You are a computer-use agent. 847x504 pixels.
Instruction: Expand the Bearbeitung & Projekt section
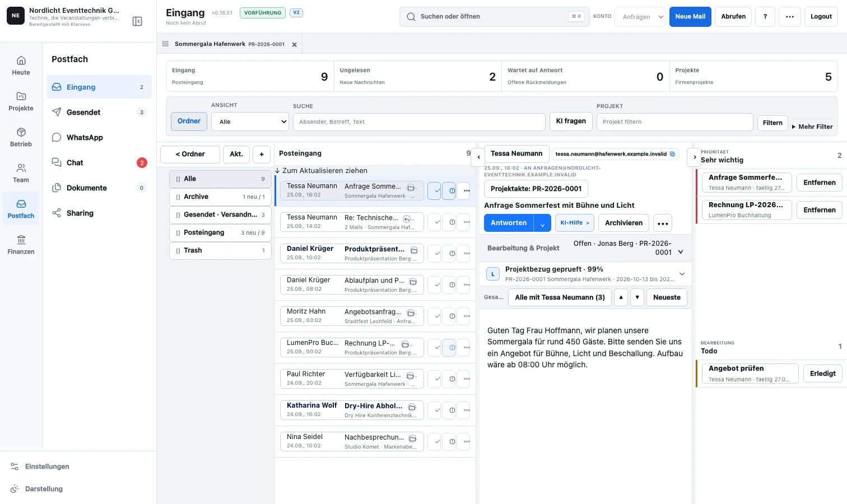(585, 248)
